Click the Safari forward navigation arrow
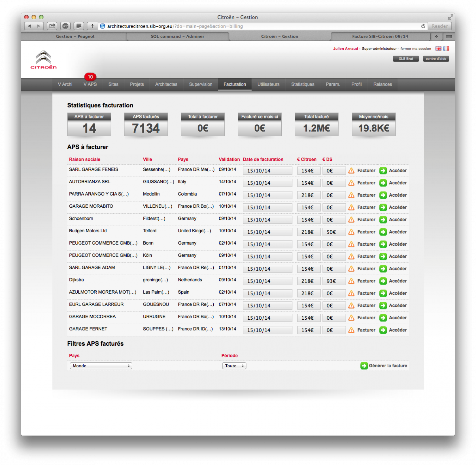Viewport: 476px width, 465px height. tap(39, 26)
